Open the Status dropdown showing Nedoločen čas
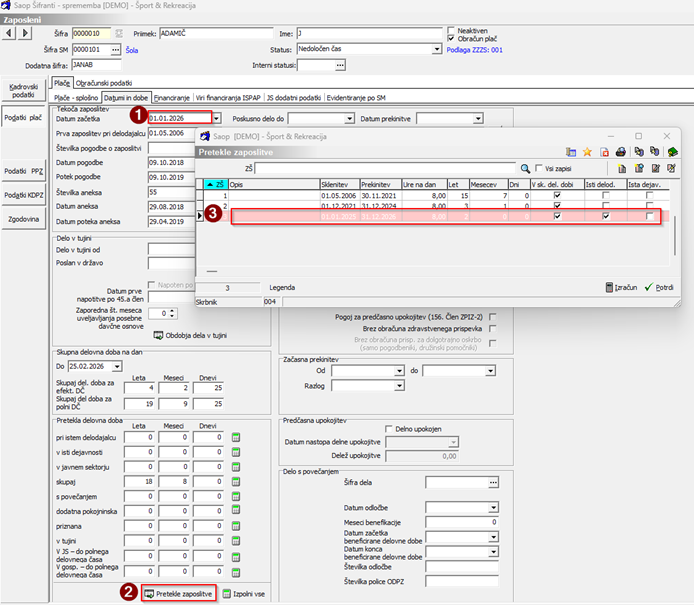 (436, 48)
